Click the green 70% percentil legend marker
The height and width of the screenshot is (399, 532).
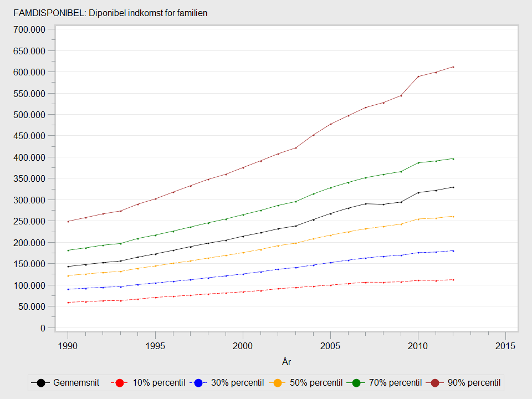pyautogui.click(x=357, y=382)
